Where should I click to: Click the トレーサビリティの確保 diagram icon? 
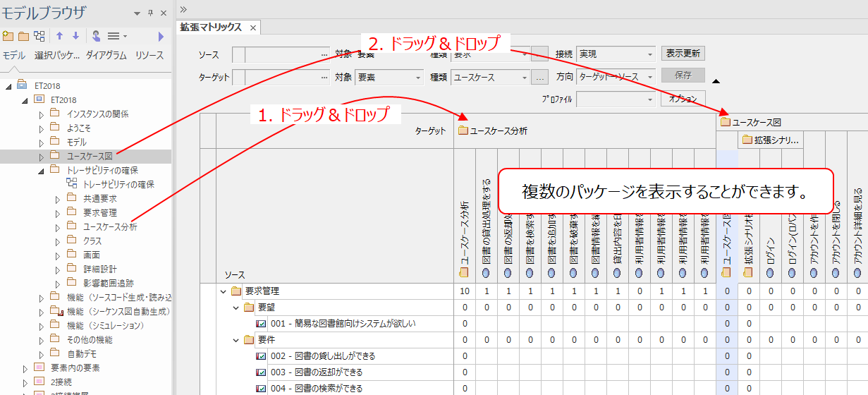(x=71, y=183)
